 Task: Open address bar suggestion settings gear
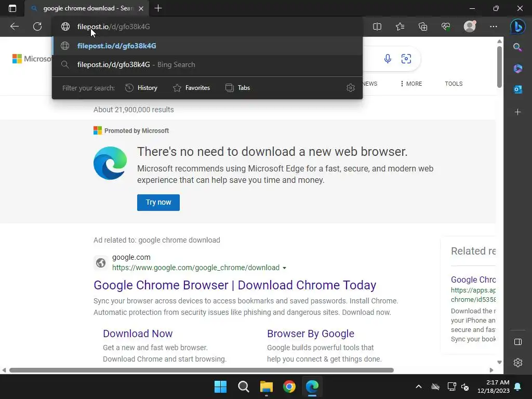(x=351, y=88)
